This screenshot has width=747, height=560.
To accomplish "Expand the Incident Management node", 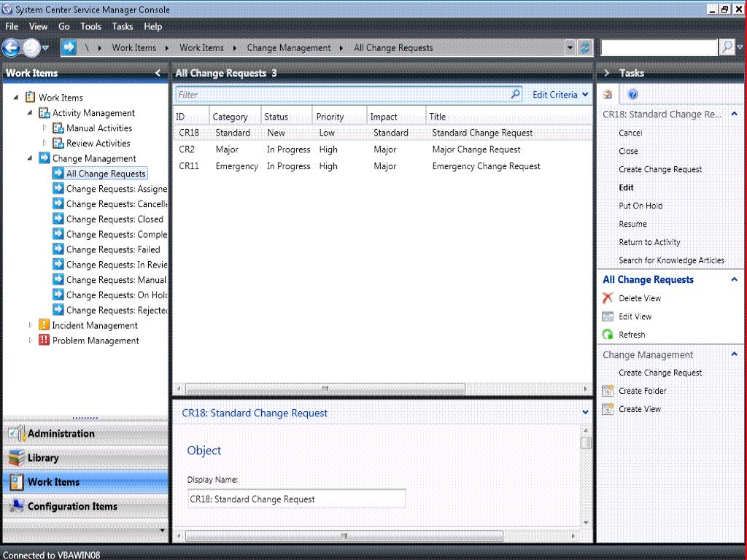I will coord(31,324).
